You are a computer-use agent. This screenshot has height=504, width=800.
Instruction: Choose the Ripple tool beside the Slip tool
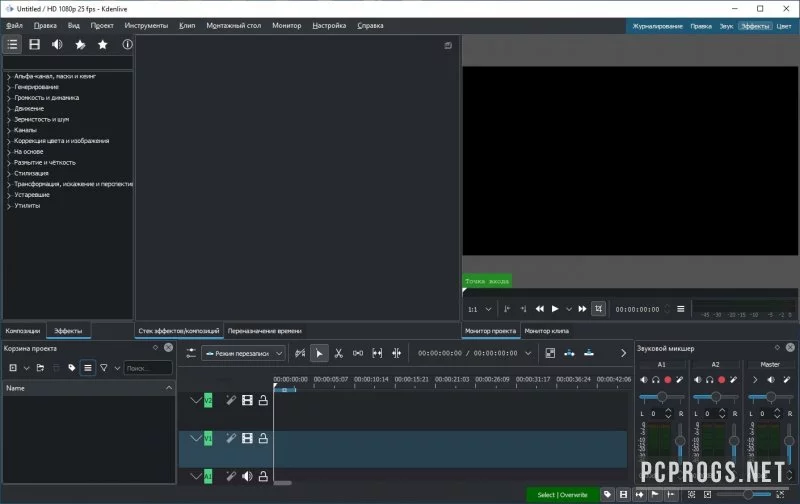coord(396,353)
